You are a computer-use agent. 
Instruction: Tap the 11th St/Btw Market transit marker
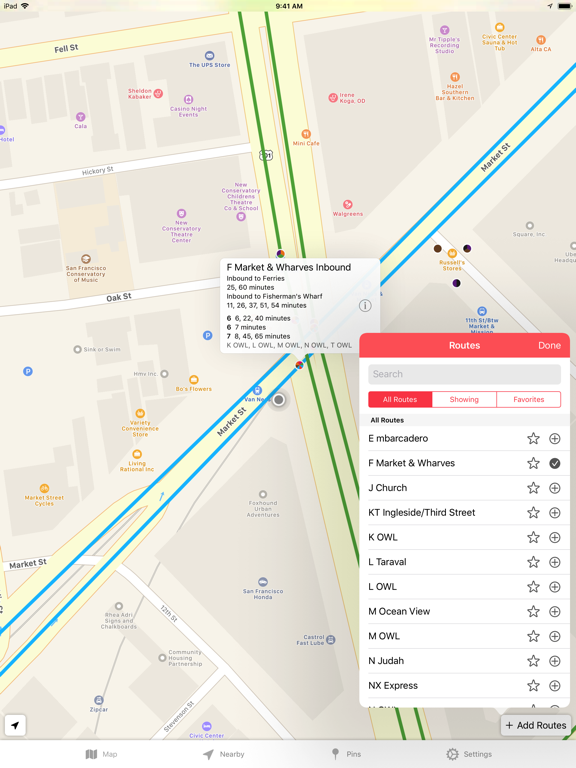(482, 311)
